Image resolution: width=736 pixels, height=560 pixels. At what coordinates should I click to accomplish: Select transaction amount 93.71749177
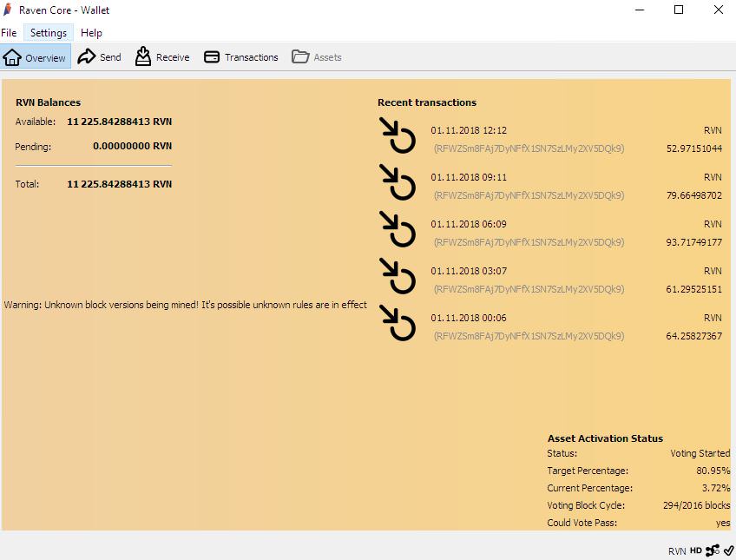(x=694, y=243)
